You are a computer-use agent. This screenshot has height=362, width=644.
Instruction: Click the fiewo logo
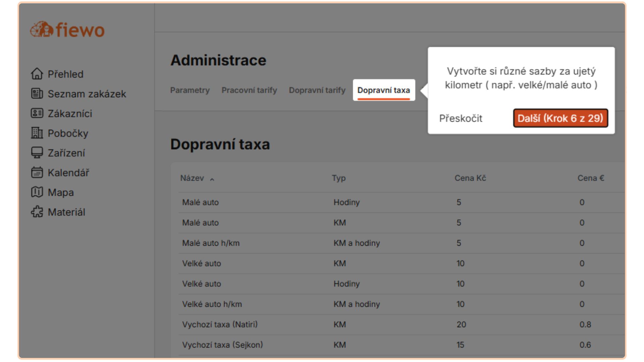pyautogui.click(x=67, y=30)
